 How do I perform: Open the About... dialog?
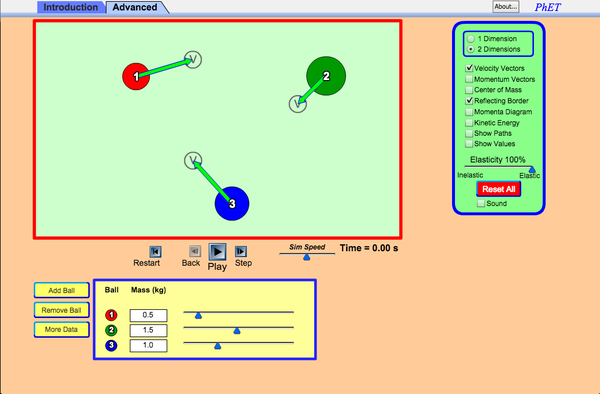505,7
